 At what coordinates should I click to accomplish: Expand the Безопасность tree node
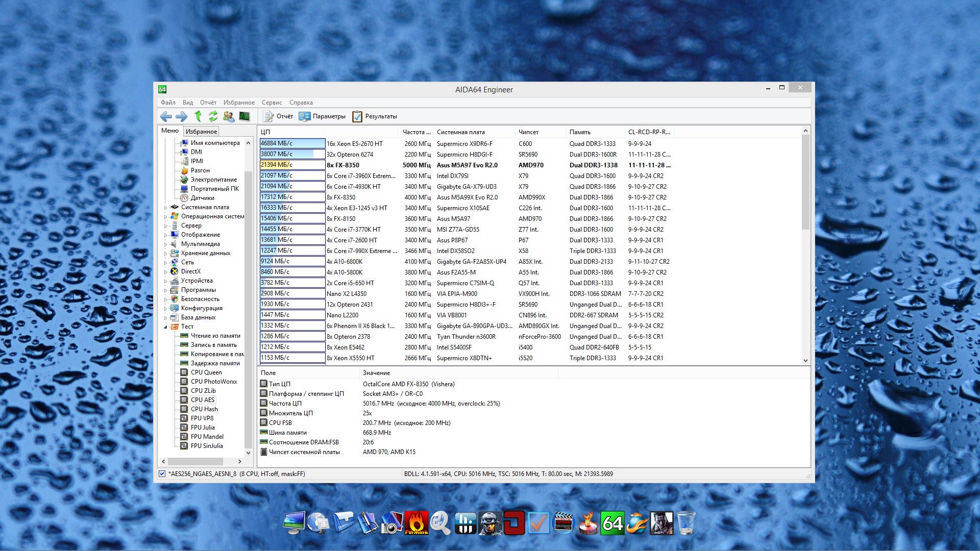point(166,299)
